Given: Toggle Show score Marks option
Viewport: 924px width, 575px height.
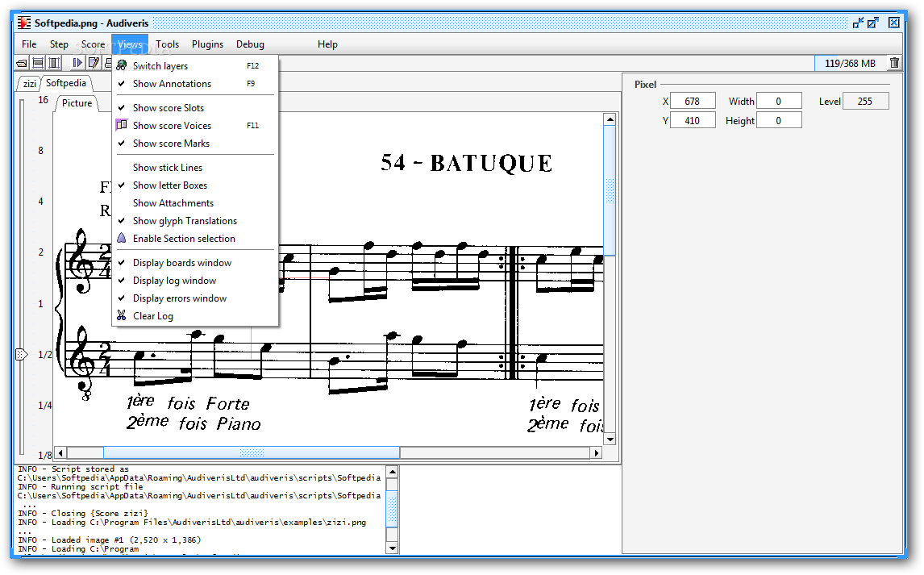Looking at the screenshot, I should coord(194,144).
